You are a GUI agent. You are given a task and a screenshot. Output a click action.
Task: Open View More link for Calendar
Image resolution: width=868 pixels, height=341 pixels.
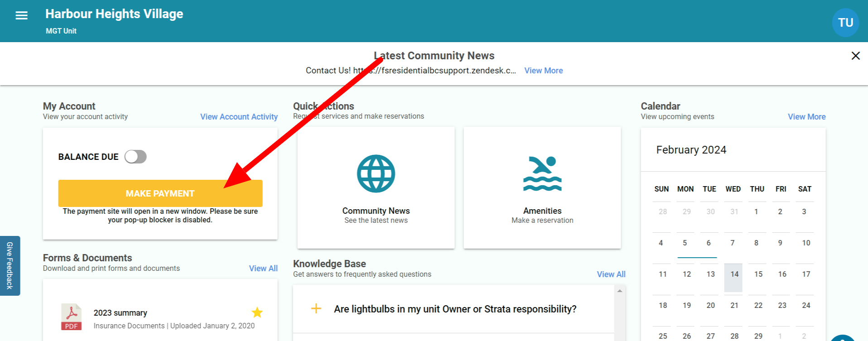[806, 117]
